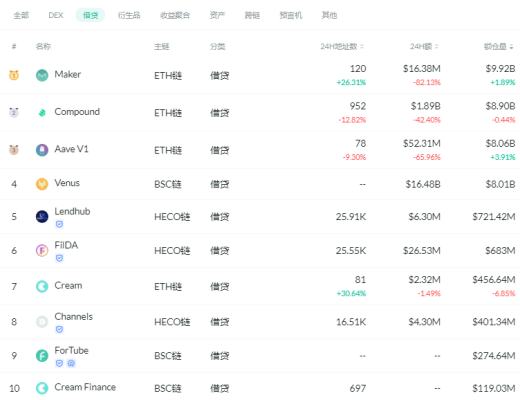The height and width of the screenshot is (400, 520).
Task: Click Aave V1's $52.31M 24H amount
Action: click(422, 143)
